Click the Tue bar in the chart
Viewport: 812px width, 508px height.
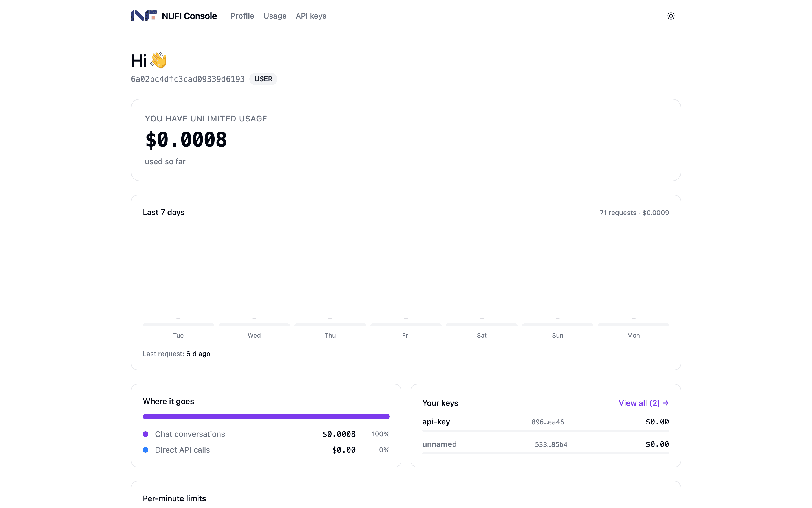coord(178,325)
